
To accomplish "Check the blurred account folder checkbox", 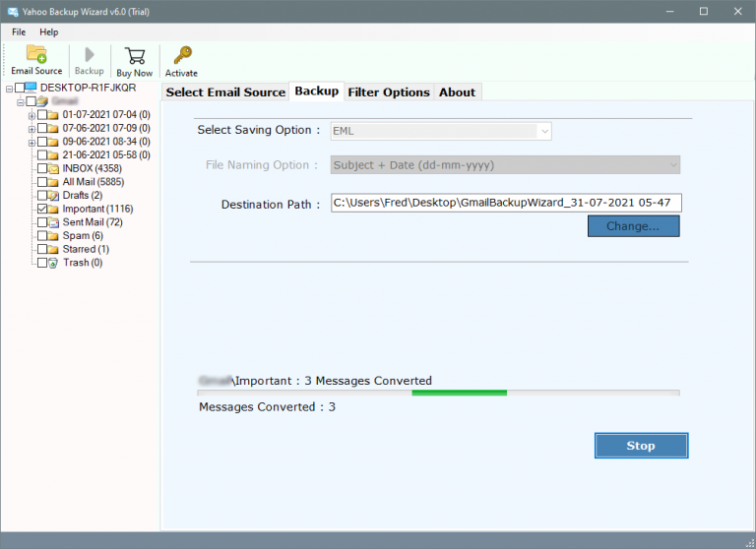I will pyautogui.click(x=31, y=101).
